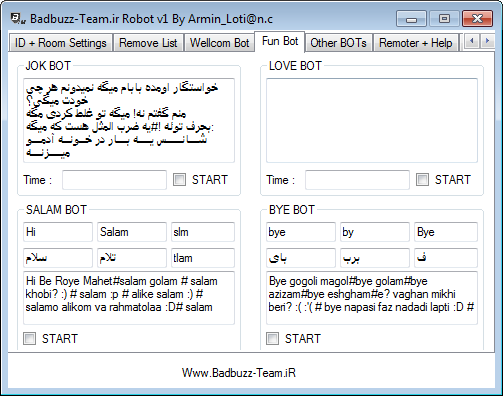
Task: Select the SALAM BOT 'Salam' trigger field
Action: click(x=132, y=232)
